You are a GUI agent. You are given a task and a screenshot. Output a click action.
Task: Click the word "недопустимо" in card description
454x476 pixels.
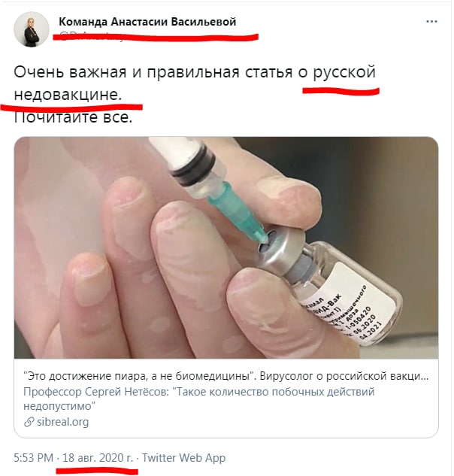tap(59, 406)
